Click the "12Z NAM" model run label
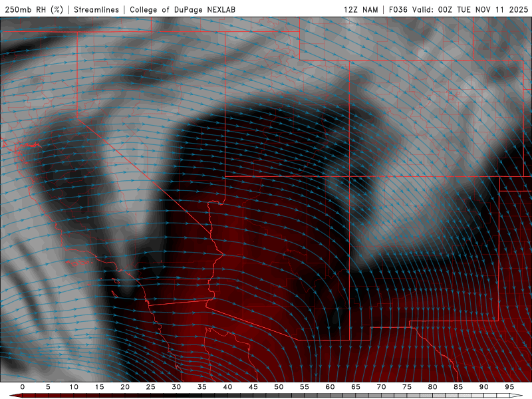 click(x=361, y=10)
